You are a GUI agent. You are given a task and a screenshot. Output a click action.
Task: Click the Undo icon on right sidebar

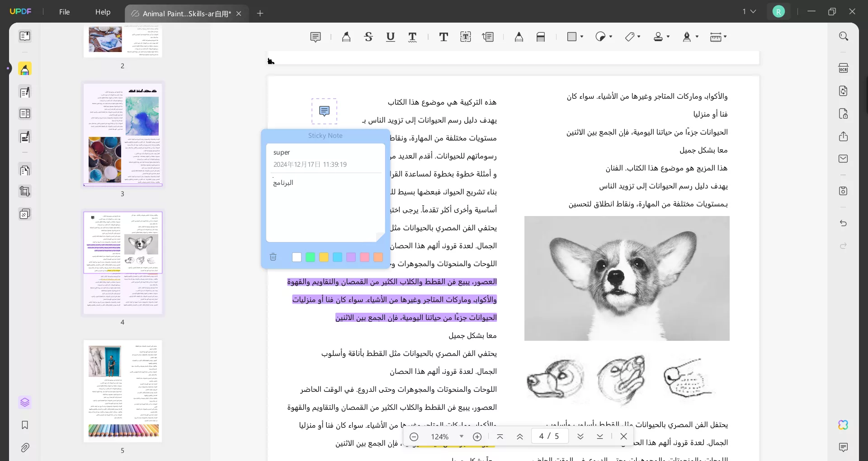(843, 223)
